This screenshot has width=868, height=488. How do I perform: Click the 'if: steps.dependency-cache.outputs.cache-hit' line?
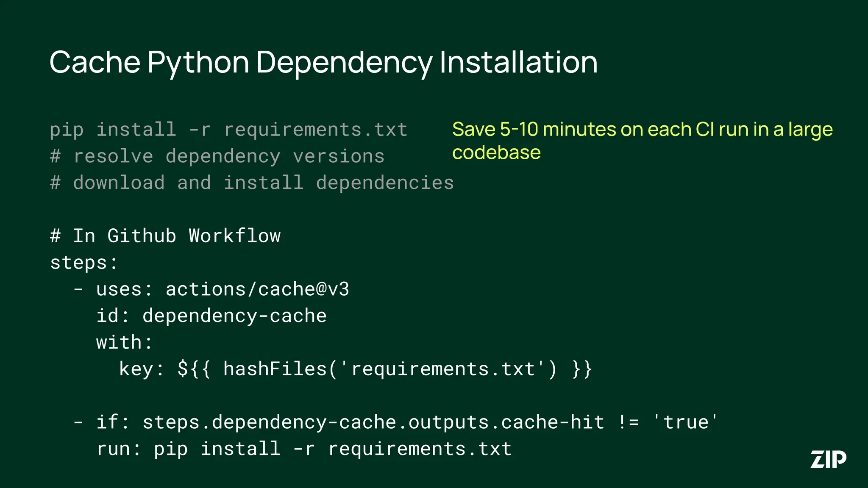pyautogui.click(x=396, y=422)
